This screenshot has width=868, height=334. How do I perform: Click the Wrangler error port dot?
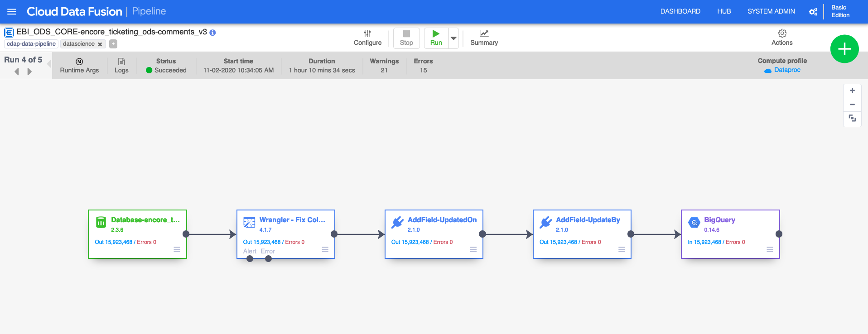click(268, 259)
